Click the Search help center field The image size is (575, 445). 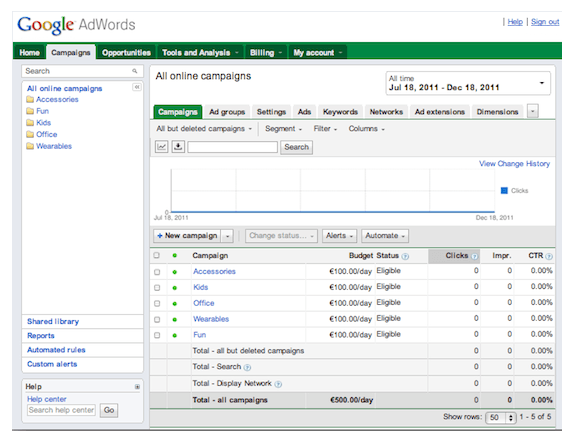tap(61, 410)
